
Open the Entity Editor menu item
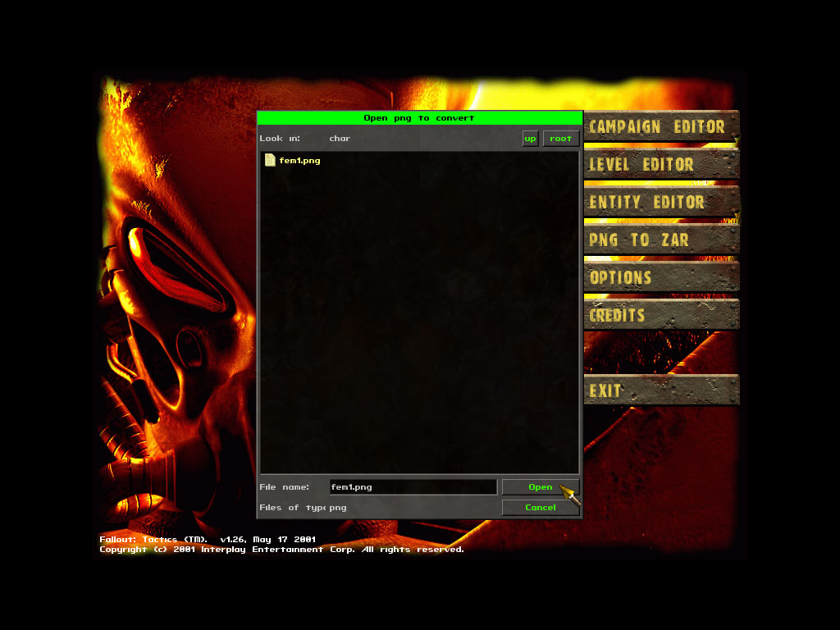pos(661,202)
